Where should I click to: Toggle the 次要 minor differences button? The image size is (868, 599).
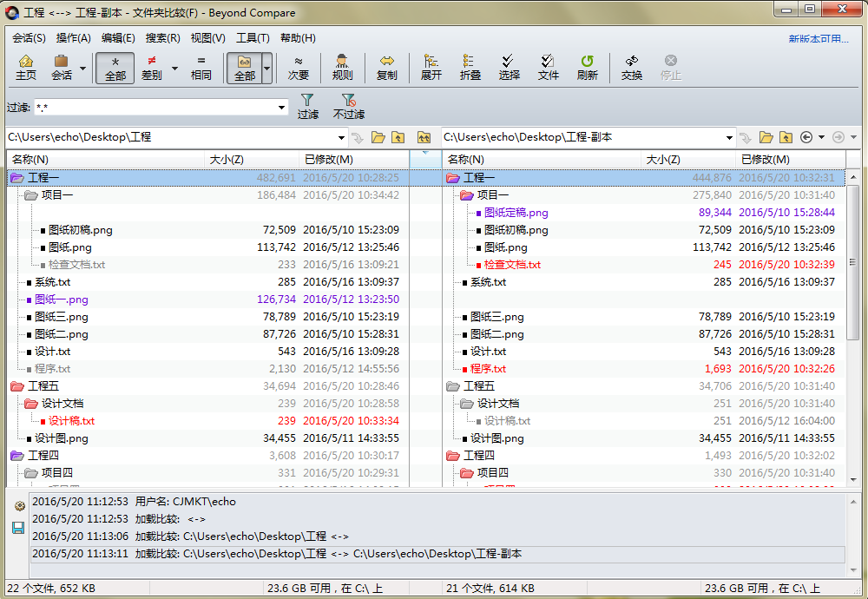pos(299,68)
